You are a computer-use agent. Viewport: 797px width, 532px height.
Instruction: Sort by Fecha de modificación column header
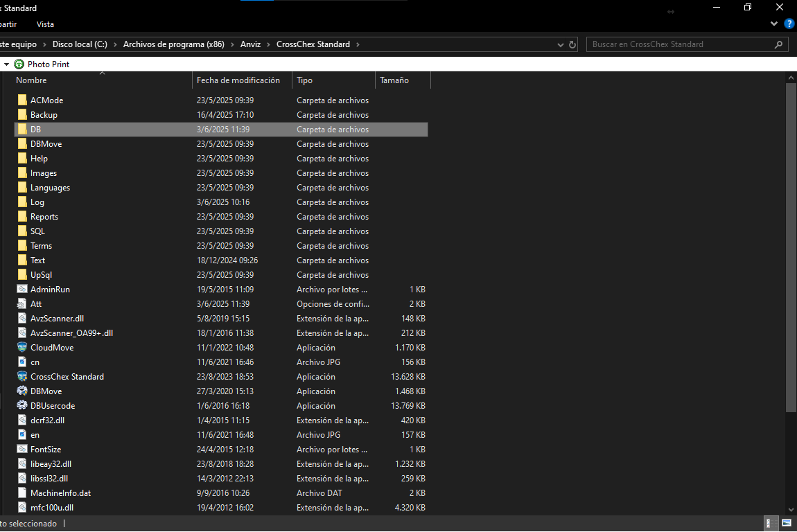tap(242, 80)
